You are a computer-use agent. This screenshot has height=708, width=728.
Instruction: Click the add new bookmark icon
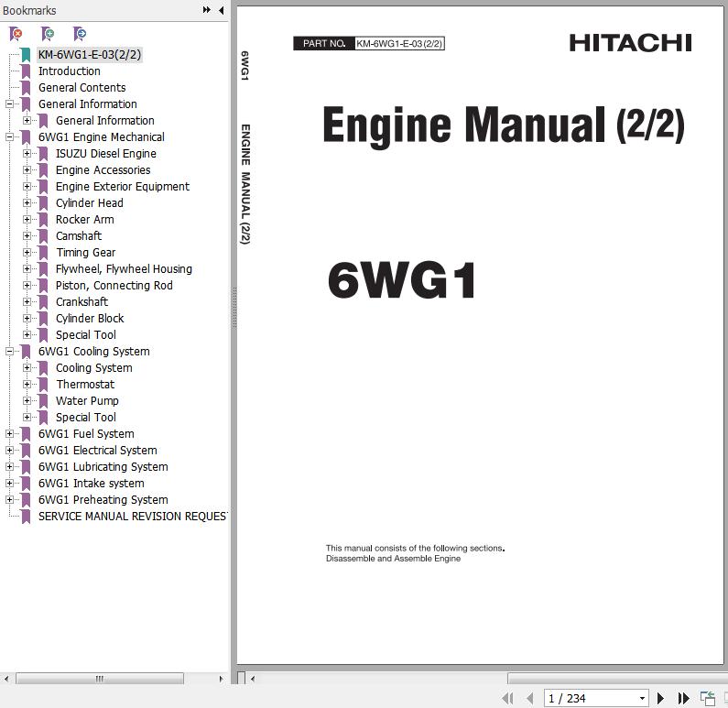click(x=48, y=34)
